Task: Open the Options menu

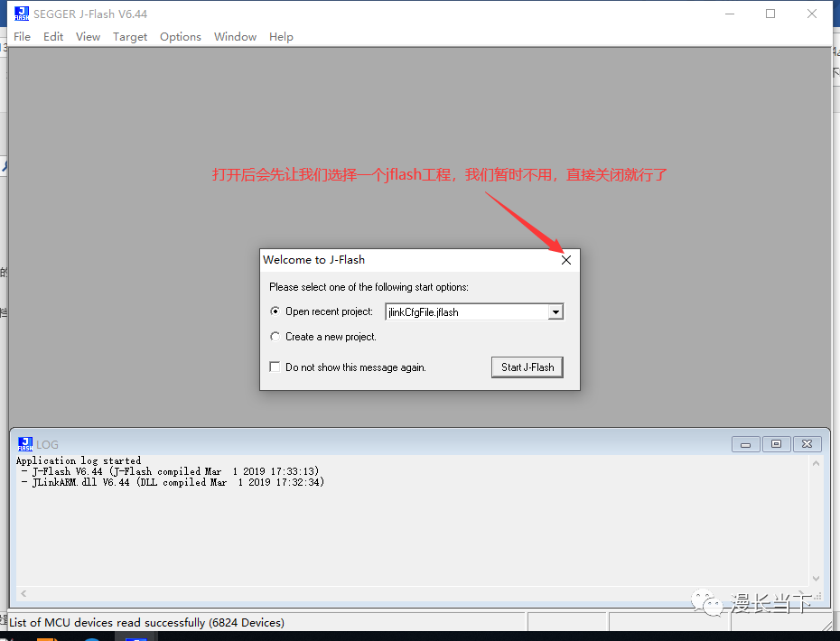Action: tap(181, 37)
